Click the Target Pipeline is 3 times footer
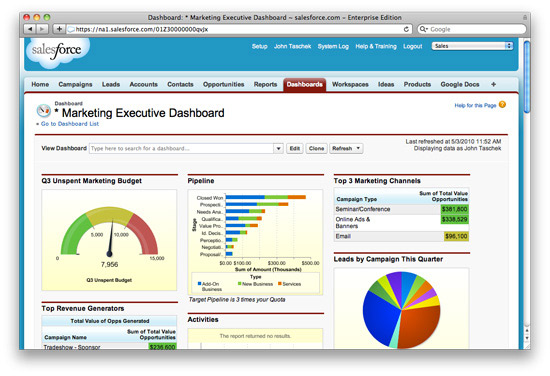Image resolution: width=550 pixels, height=376 pixels. coord(237,300)
